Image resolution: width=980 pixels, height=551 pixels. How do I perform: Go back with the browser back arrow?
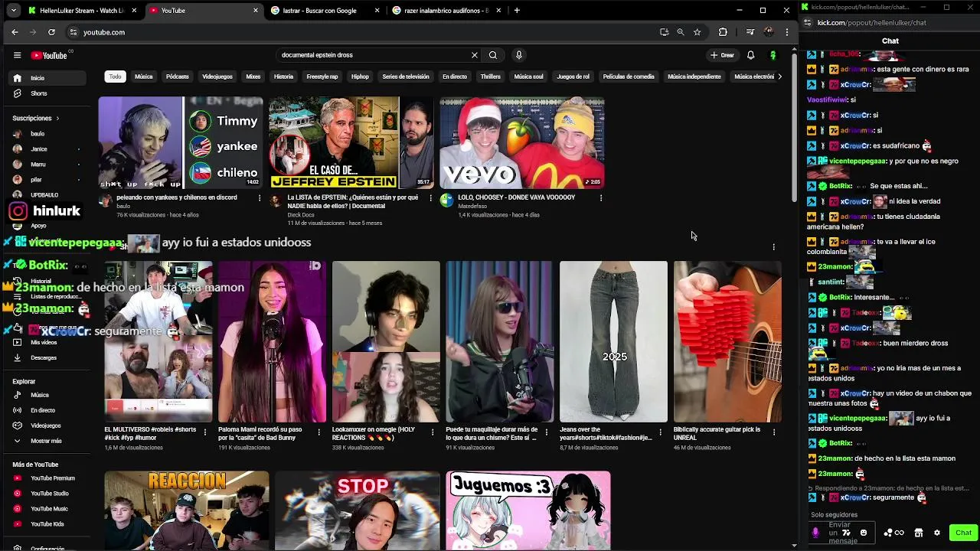tap(15, 32)
